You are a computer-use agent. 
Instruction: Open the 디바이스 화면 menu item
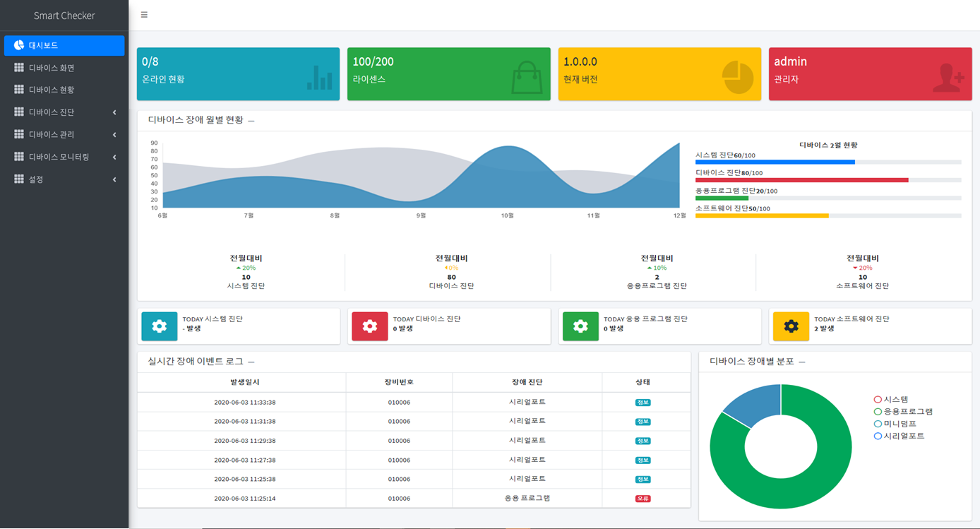(x=64, y=68)
